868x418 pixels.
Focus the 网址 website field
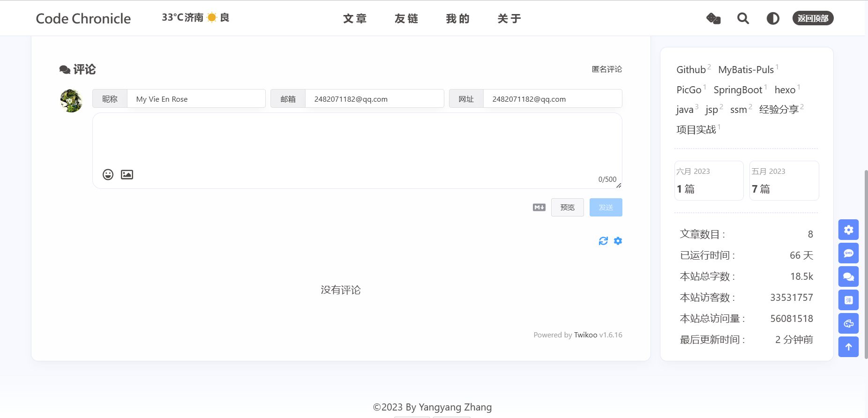tap(553, 99)
